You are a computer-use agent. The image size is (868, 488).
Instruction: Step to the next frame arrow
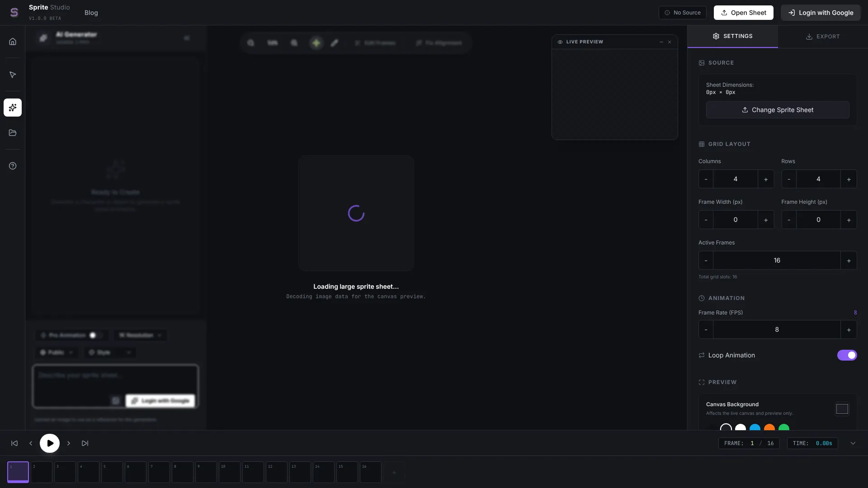(x=69, y=443)
